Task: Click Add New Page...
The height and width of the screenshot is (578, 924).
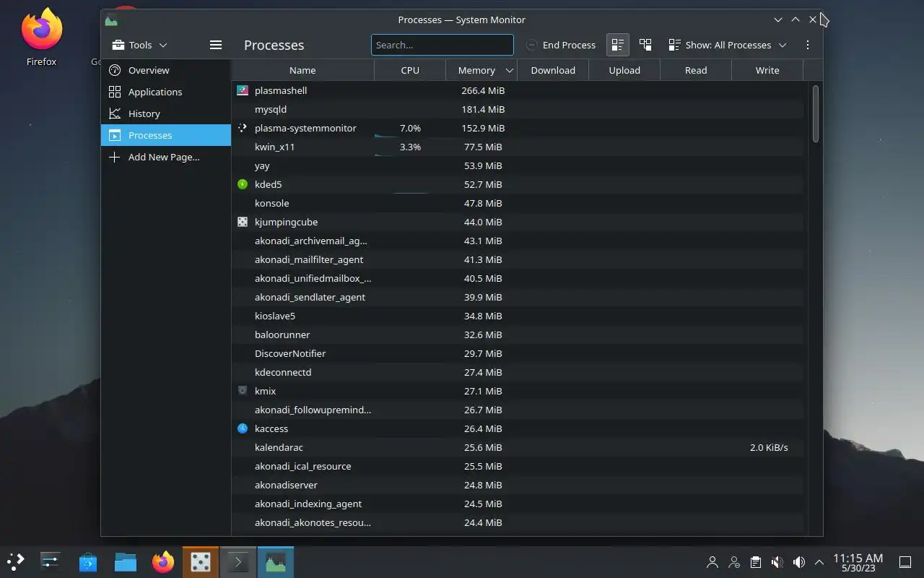Action: tap(166, 157)
